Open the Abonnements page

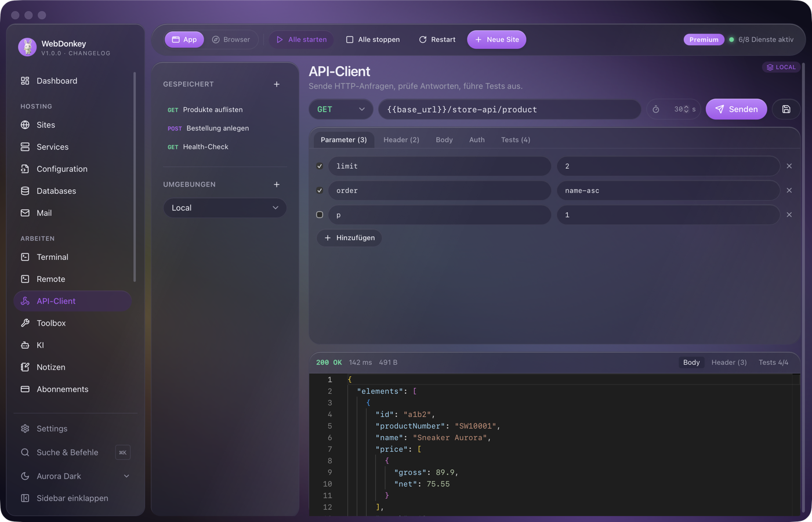coord(72,389)
